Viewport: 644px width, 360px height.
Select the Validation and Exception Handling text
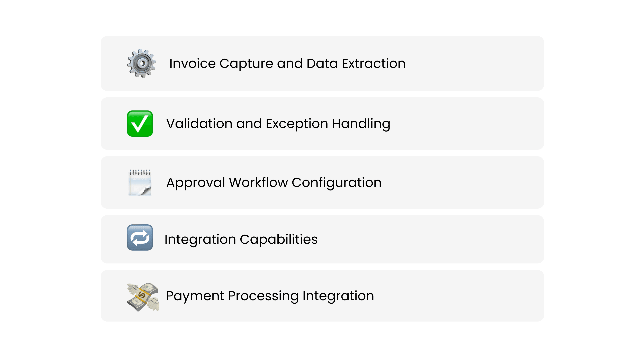(x=278, y=124)
